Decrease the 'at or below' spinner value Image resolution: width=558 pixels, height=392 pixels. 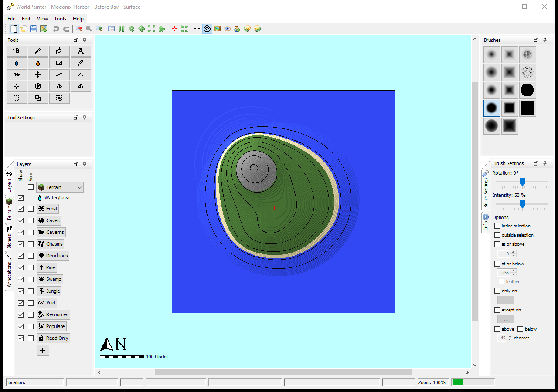tap(513, 274)
